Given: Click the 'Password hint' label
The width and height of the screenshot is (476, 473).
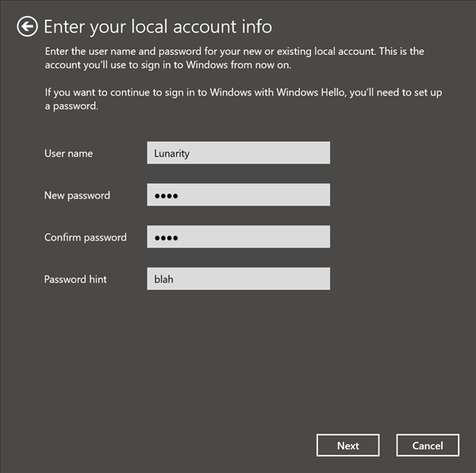Looking at the screenshot, I should point(75,279).
